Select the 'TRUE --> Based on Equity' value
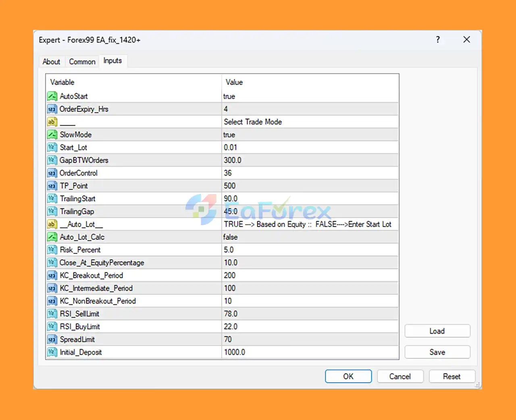 (308, 224)
